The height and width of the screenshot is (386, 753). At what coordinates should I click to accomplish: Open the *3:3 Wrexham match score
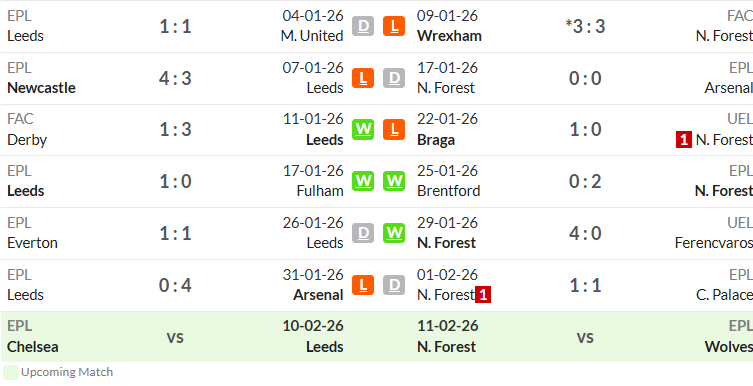click(x=585, y=26)
